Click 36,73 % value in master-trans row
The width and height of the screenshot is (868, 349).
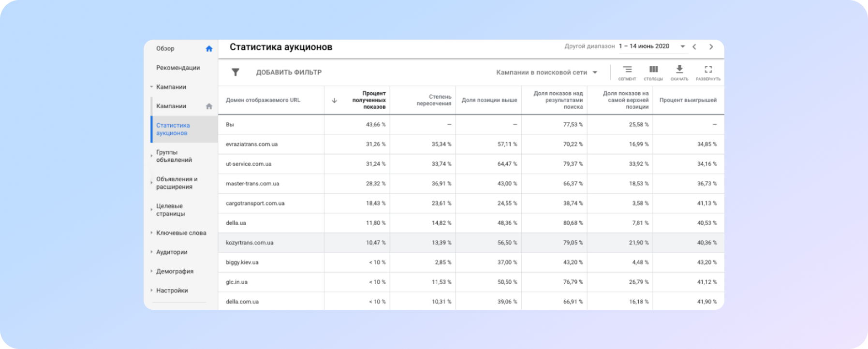[x=707, y=184]
